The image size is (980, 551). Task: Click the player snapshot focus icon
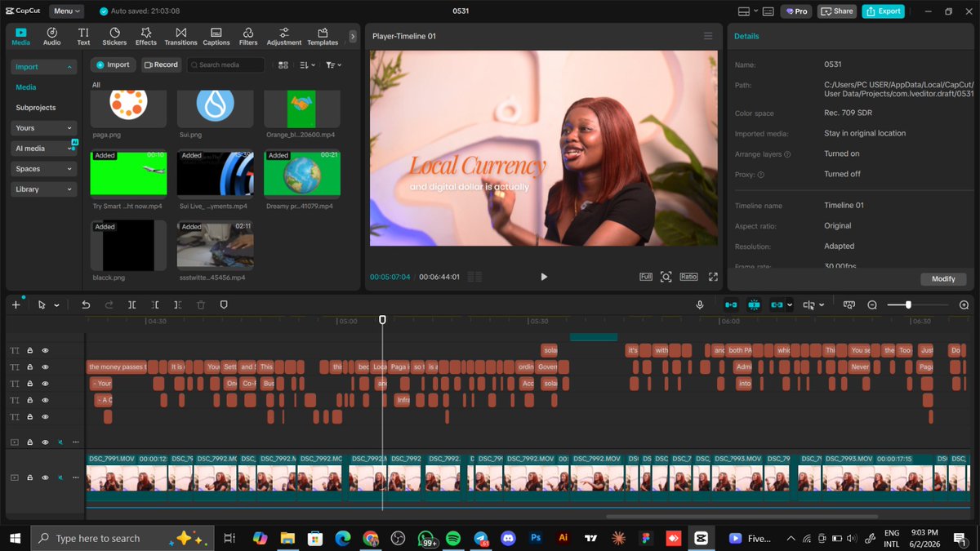point(666,277)
